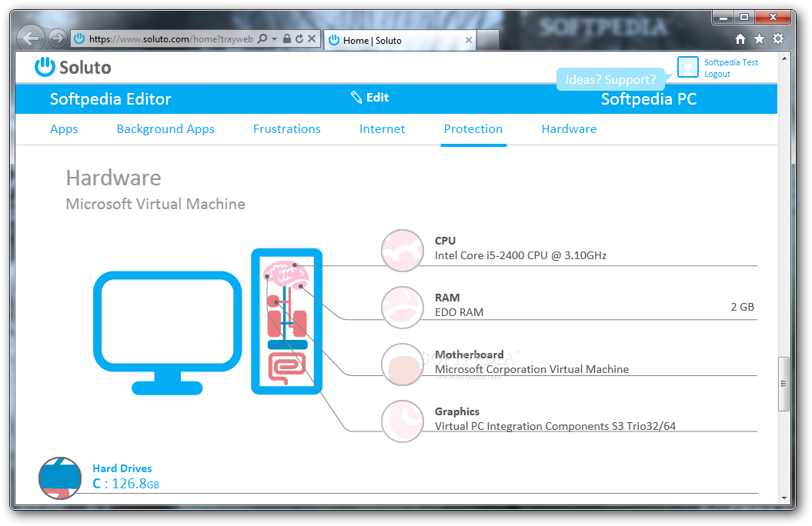Open the Frustrations tab
Screen dimensions: 812x526
coord(287,128)
